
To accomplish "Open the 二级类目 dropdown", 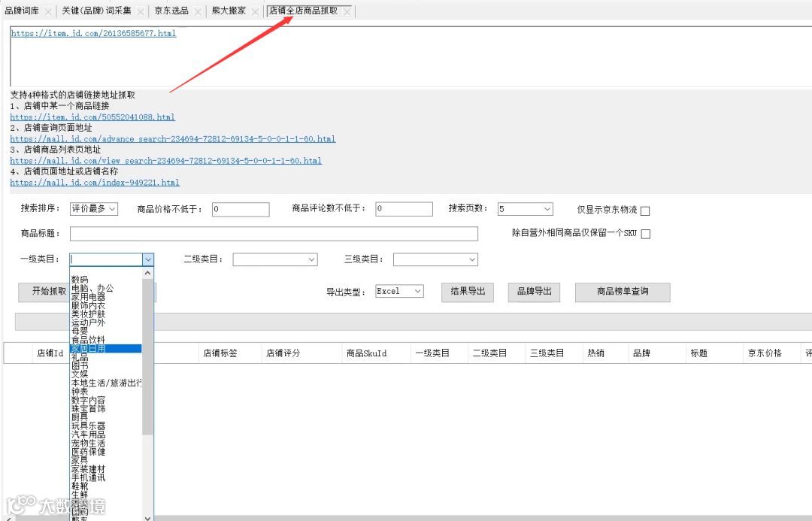I will 275,259.
